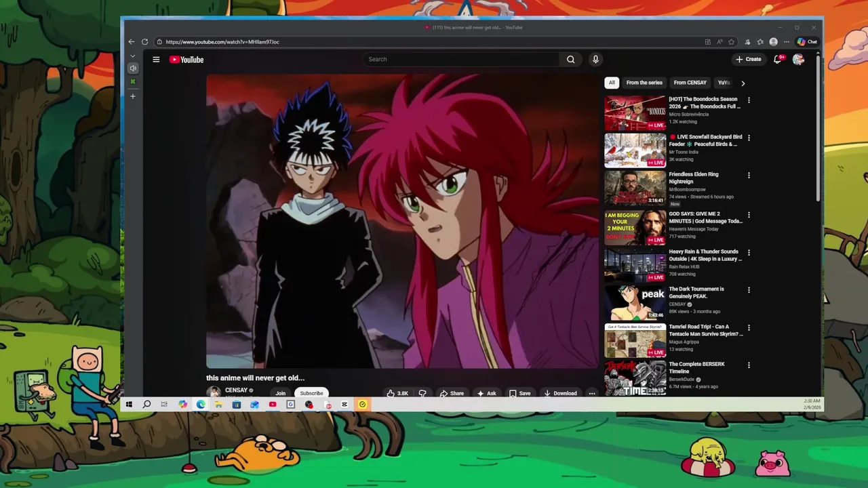868x488 pixels.
Task: View site information lock icon
Action: [159, 42]
